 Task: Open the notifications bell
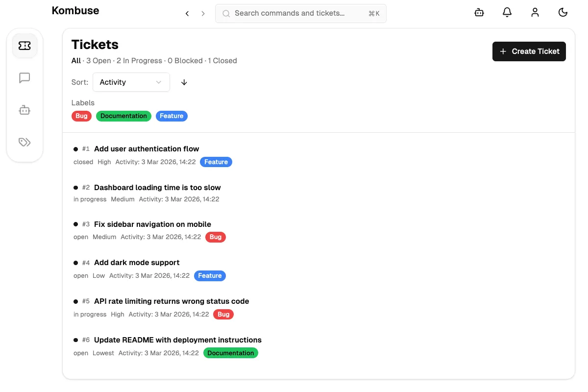coord(507,13)
